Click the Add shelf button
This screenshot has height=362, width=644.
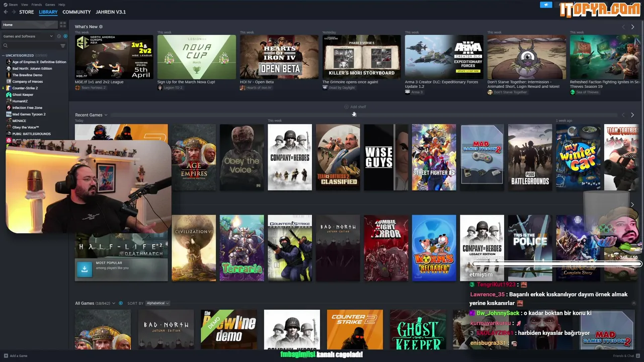click(x=355, y=107)
